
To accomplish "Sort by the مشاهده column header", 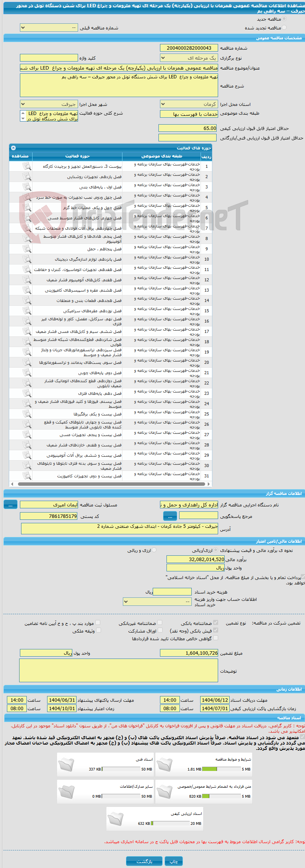I will click(x=21, y=156).
